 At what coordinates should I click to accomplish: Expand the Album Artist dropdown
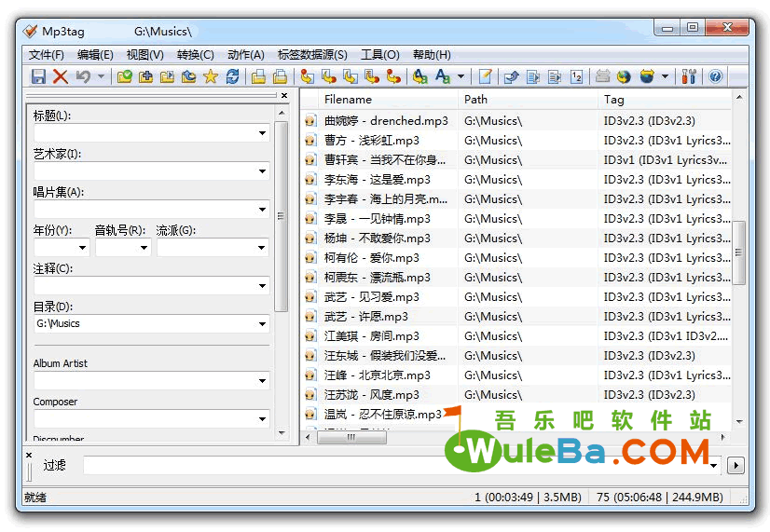pos(262,381)
